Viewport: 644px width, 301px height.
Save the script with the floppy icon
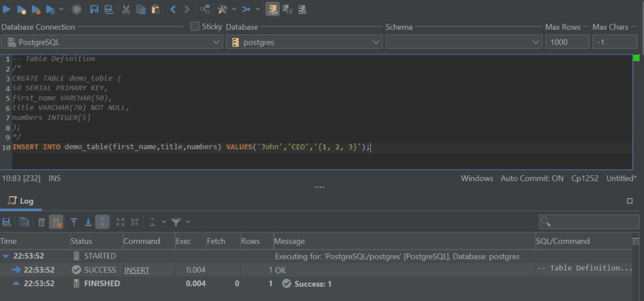[94, 9]
